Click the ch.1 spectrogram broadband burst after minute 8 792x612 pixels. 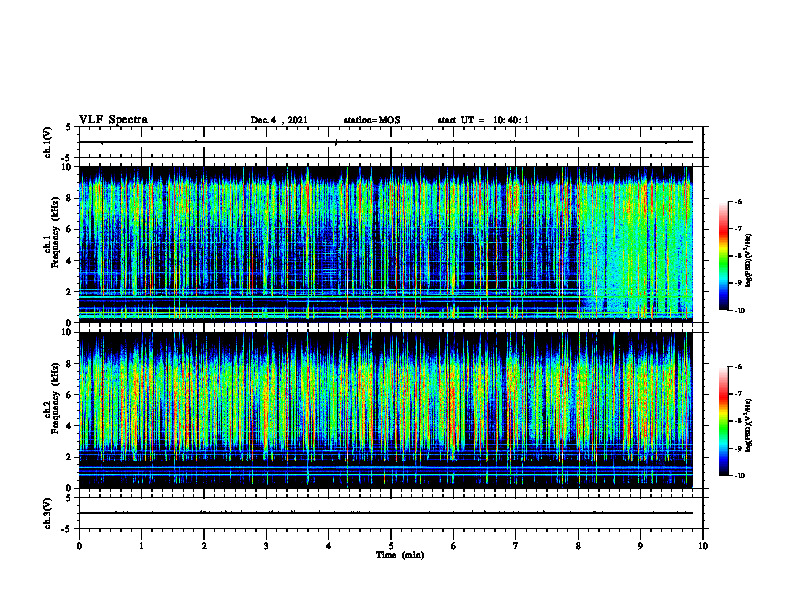[x=635, y=247]
